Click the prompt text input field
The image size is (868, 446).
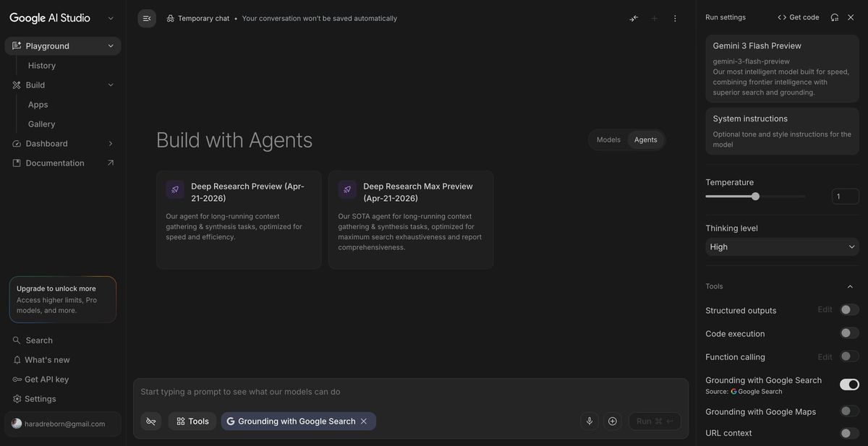411,392
